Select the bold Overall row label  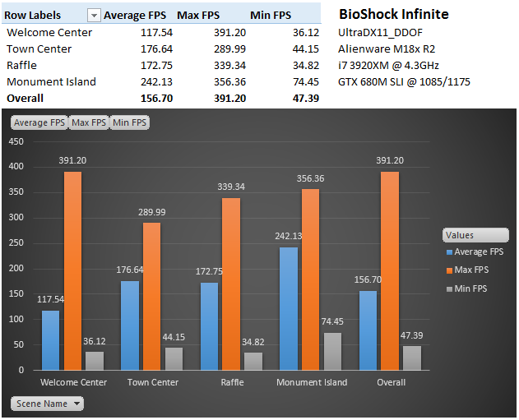(x=25, y=99)
